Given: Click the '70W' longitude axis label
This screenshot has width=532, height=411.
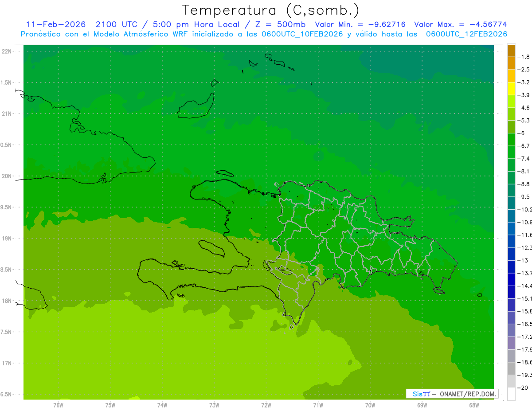Looking at the screenshot, I should pyautogui.click(x=370, y=405).
